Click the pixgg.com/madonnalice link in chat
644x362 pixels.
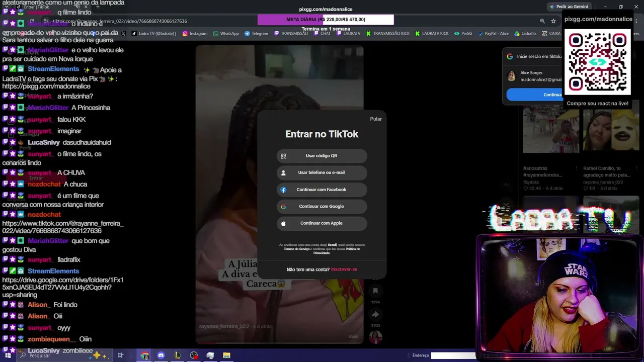click(46, 86)
